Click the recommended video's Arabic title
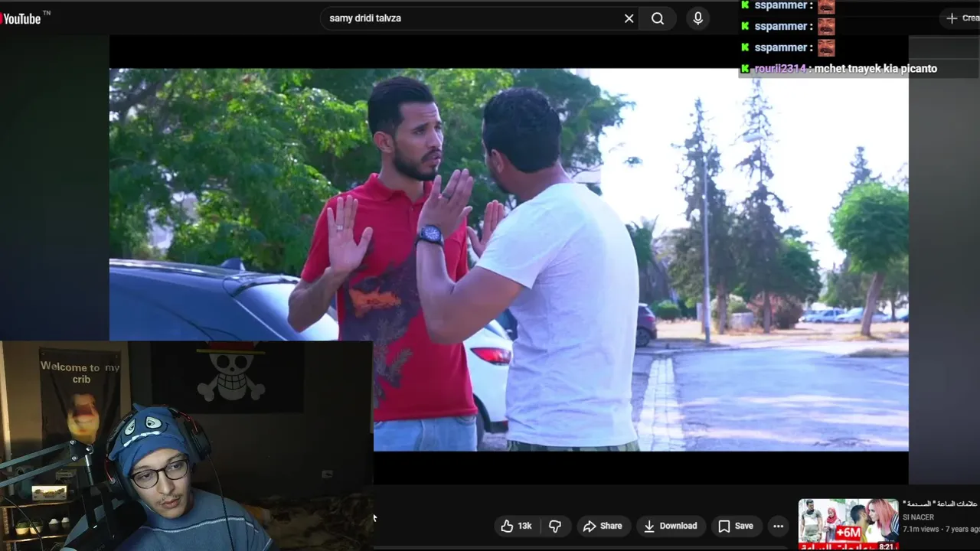Image resolution: width=980 pixels, height=551 pixels. click(x=940, y=504)
